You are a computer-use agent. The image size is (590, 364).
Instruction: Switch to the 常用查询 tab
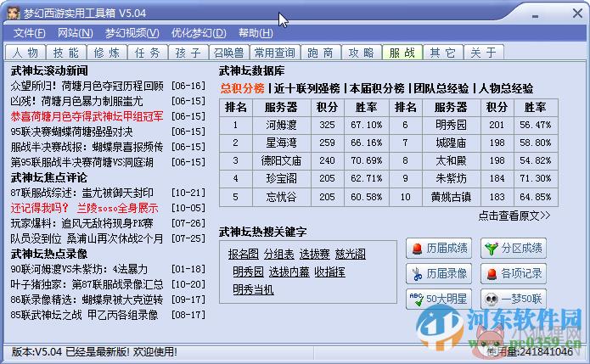[x=275, y=53]
